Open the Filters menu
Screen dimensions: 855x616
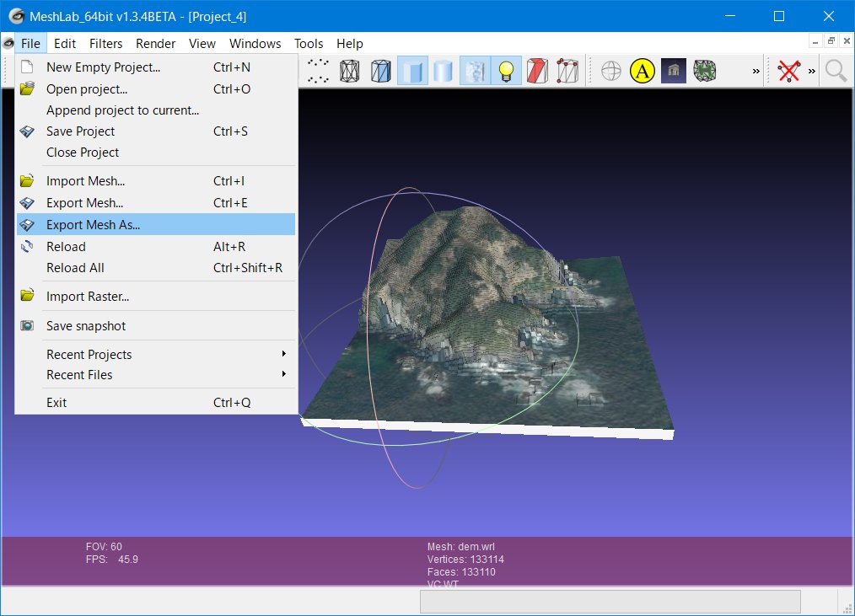pos(105,44)
